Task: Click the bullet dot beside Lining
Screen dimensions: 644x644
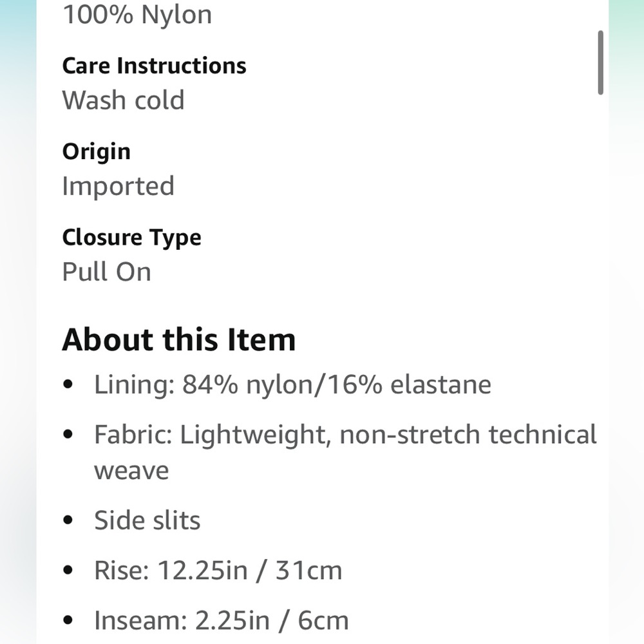Action: point(68,384)
